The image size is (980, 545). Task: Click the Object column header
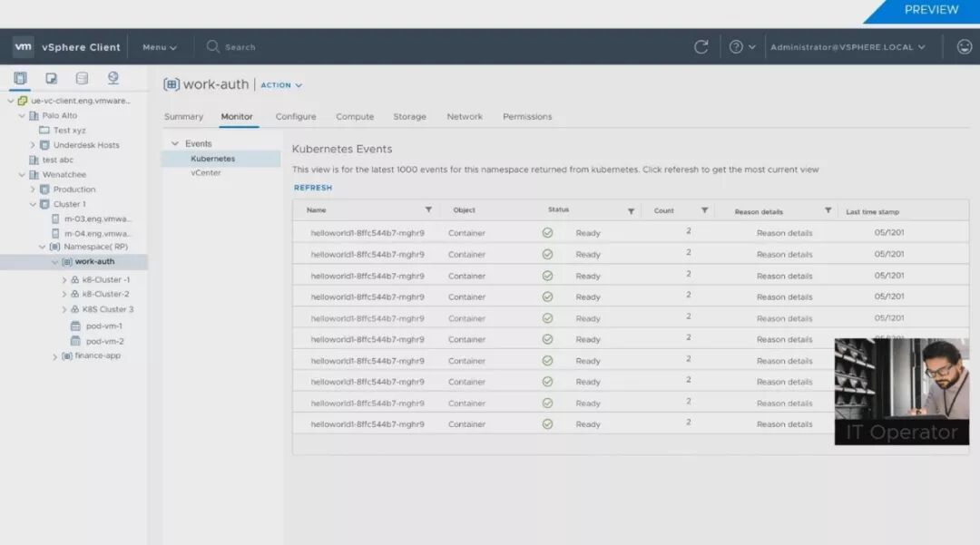pos(465,210)
